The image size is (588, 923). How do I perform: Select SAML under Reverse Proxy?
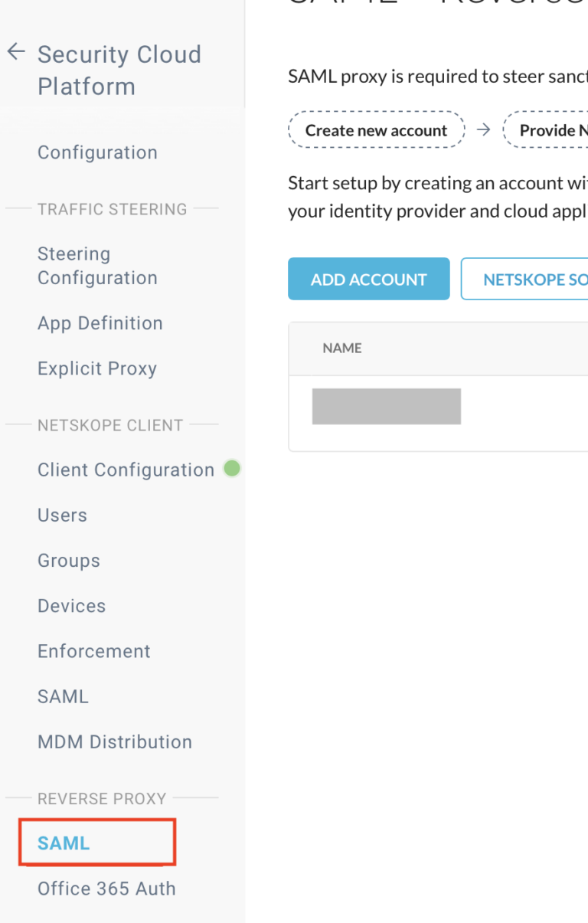click(x=63, y=843)
